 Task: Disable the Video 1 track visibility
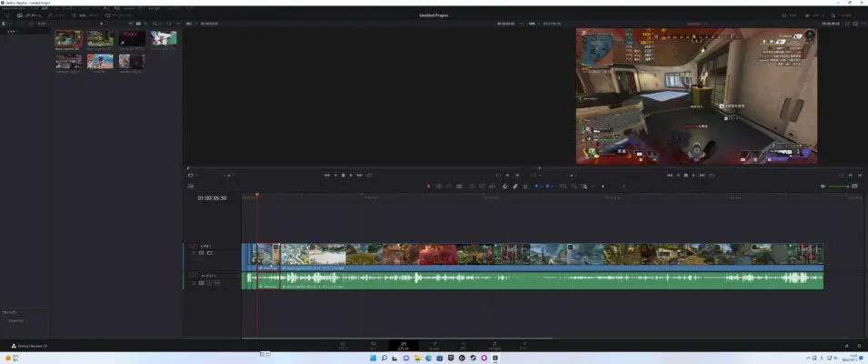click(x=209, y=253)
